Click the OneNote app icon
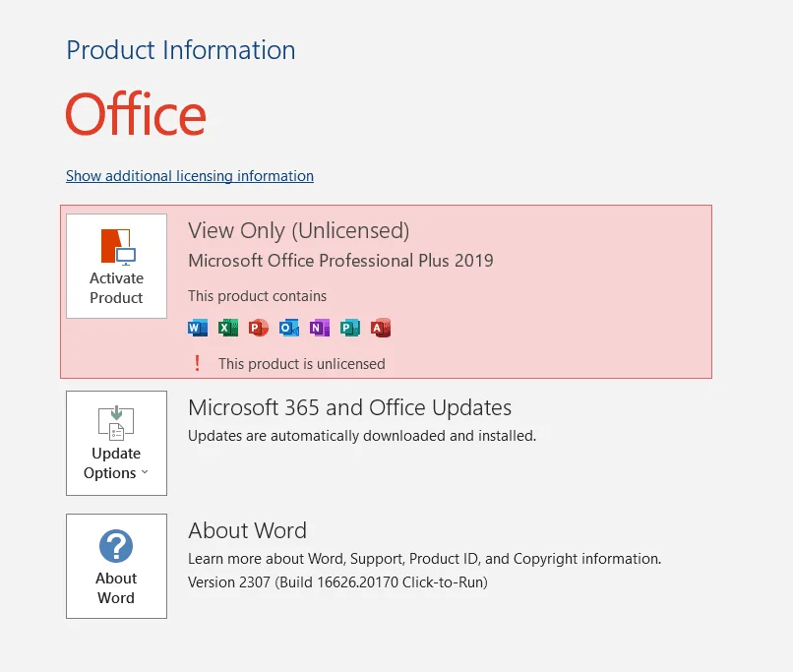 coord(320,328)
